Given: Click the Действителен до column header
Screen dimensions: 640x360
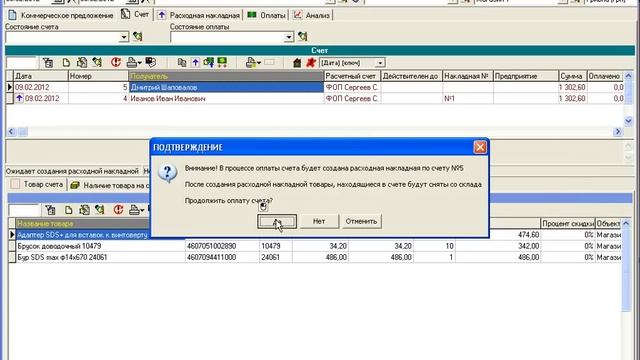Looking at the screenshot, I should pos(411,76).
